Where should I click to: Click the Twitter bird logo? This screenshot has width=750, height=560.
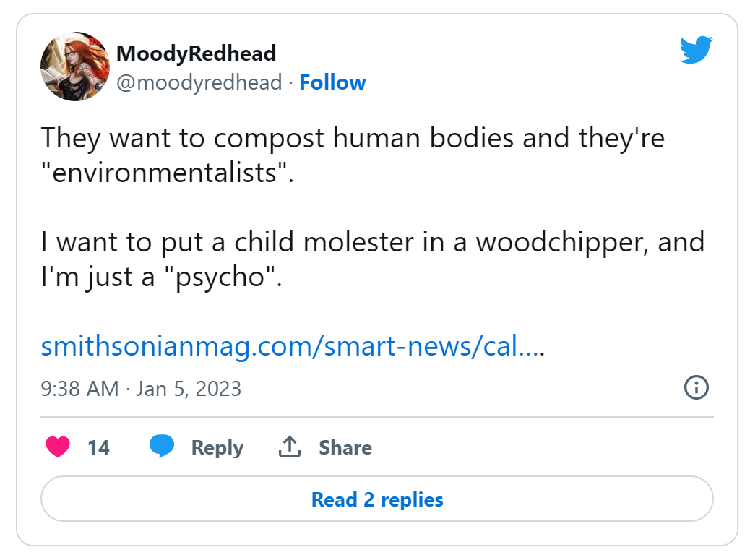point(696,51)
